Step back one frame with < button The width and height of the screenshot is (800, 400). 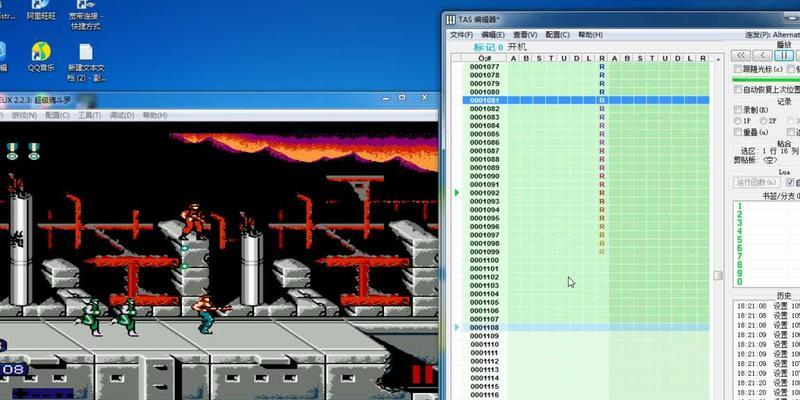click(762, 55)
